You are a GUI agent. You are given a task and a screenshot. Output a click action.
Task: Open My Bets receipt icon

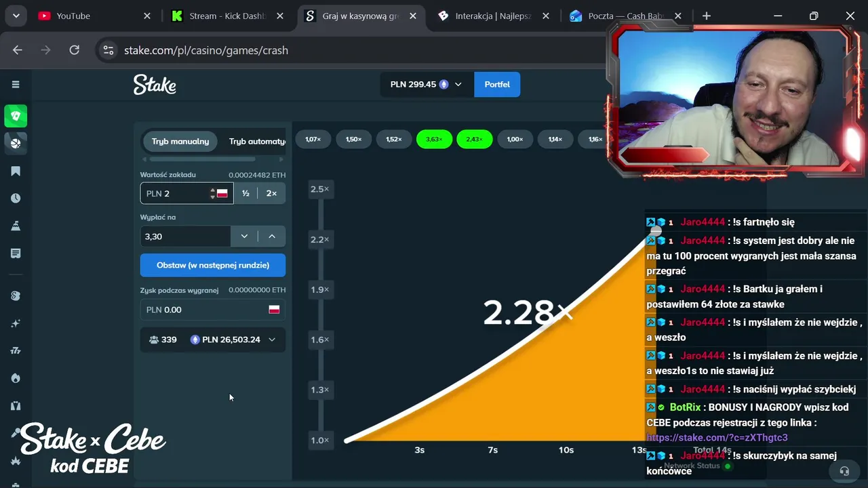[16, 253]
